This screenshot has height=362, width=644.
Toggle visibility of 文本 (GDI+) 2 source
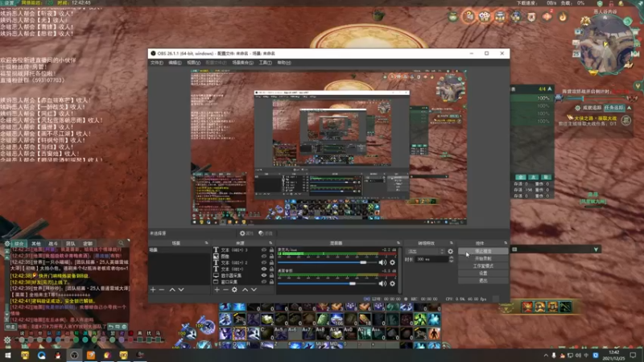(264, 263)
